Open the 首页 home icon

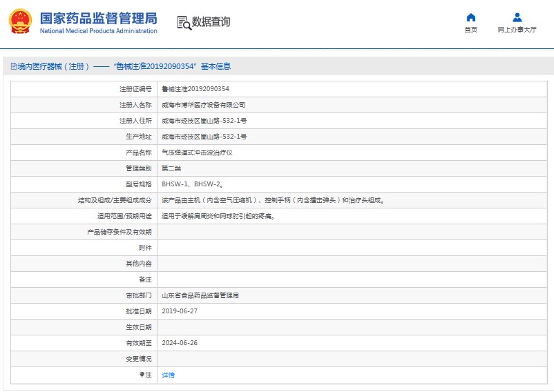click(x=471, y=17)
